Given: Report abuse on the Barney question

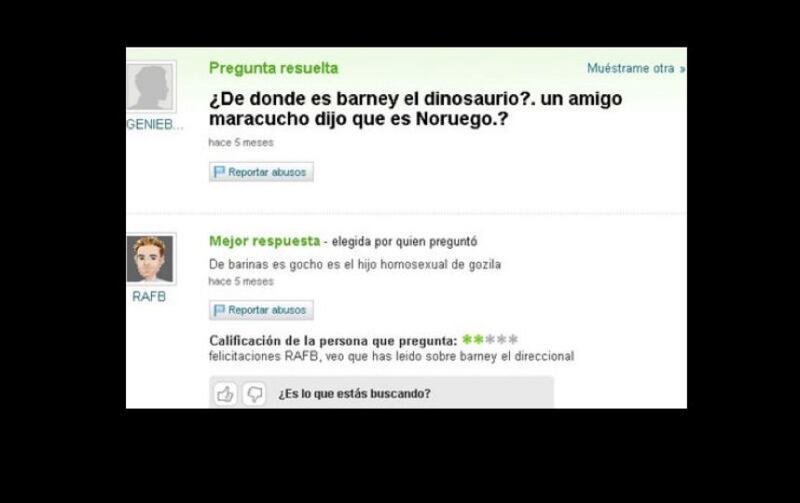Looking at the screenshot, I should pos(261,172).
